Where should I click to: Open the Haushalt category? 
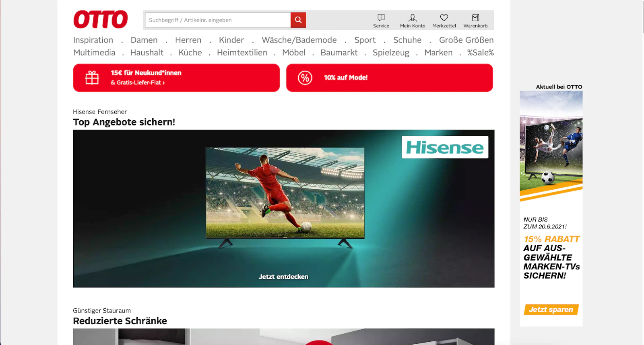[x=147, y=52]
